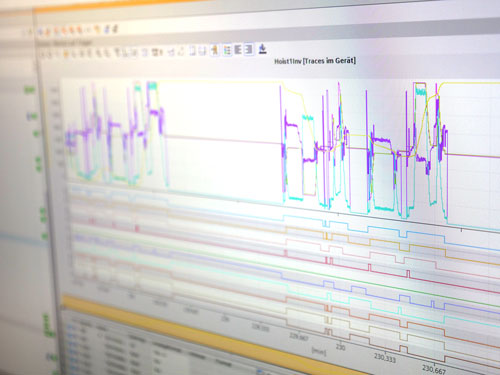Click the right-aligned lines toolbar icon
This screenshot has height=375, width=500.
coord(249,50)
